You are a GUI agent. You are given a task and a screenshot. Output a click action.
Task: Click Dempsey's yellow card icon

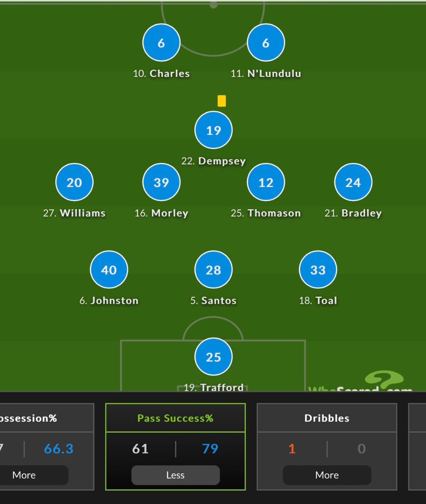click(x=222, y=101)
